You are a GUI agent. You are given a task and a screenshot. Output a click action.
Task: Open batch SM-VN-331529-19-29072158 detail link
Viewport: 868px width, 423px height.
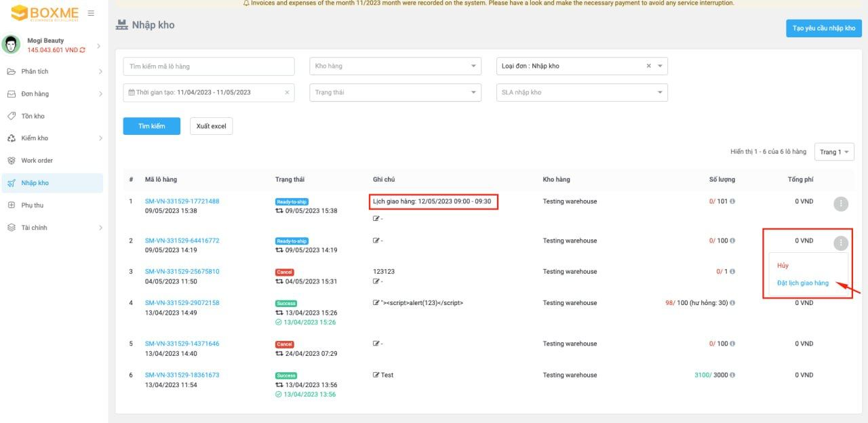coord(182,302)
